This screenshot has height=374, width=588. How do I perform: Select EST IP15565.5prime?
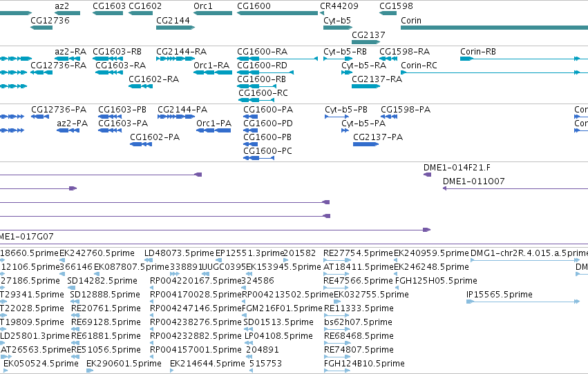[523, 302]
